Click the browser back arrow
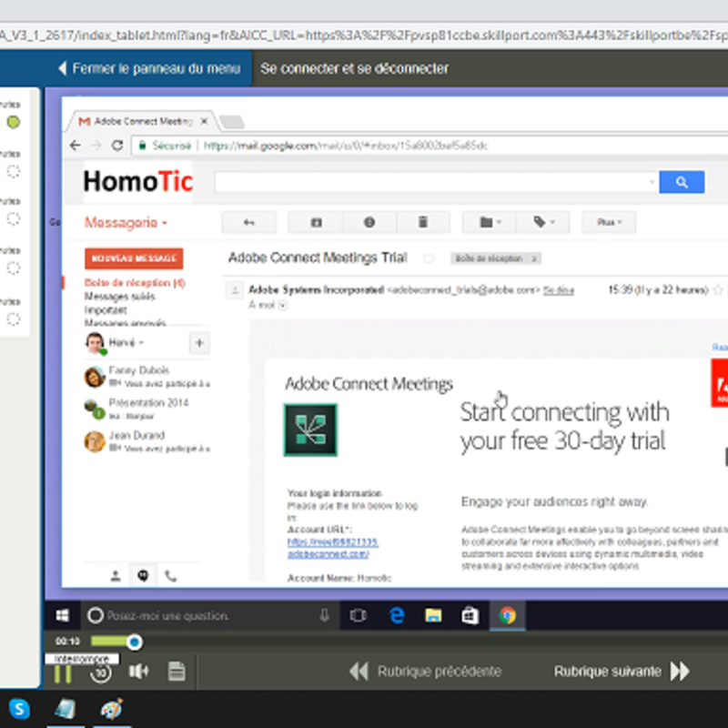The image size is (728, 728). click(76, 146)
